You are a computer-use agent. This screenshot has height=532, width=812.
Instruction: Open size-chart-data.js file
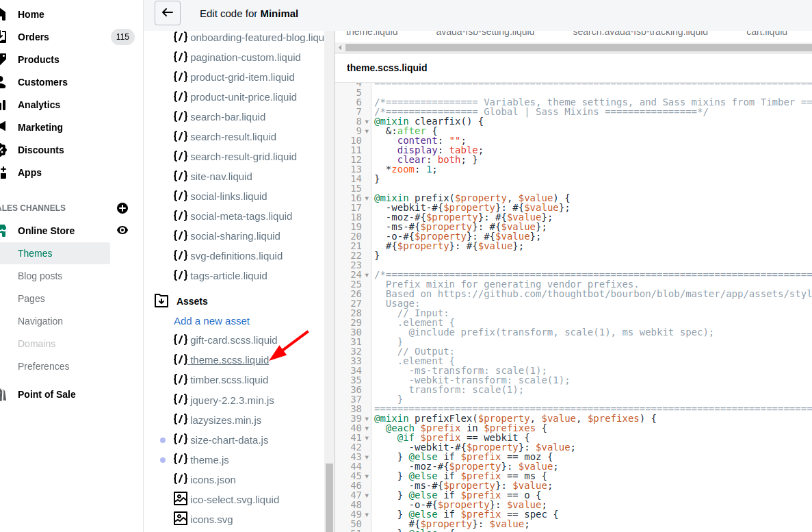point(229,440)
